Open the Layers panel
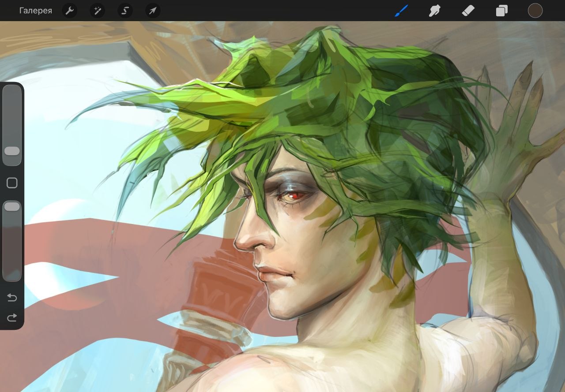The height and width of the screenshot is (392, 565). 501,11
